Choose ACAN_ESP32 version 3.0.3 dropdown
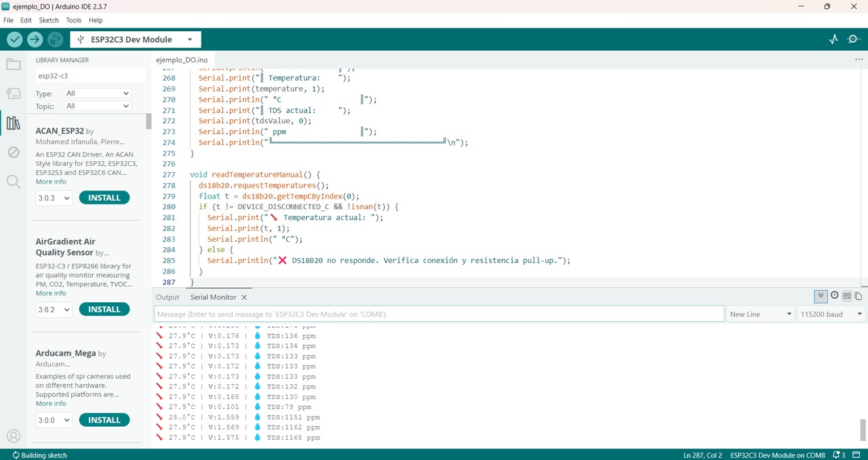The width and height of the screenshot is (868, 460). tap(54, 198)
